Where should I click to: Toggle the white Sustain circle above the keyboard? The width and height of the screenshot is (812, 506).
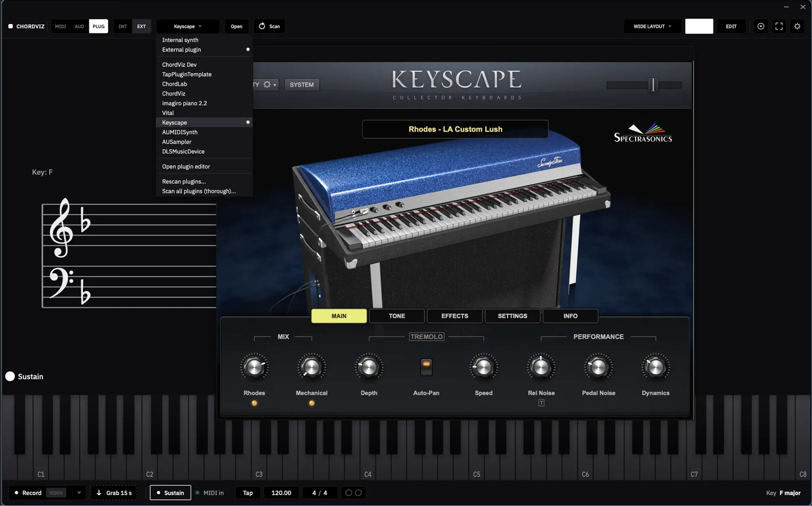[x=10, y=377]
